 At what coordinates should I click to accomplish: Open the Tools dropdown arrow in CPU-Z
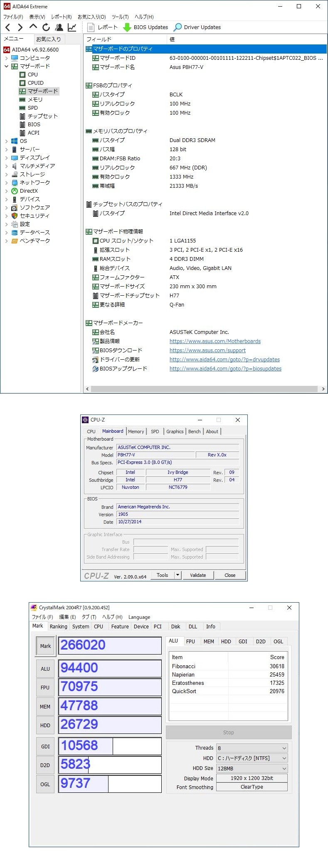click(x=178, y=575)
